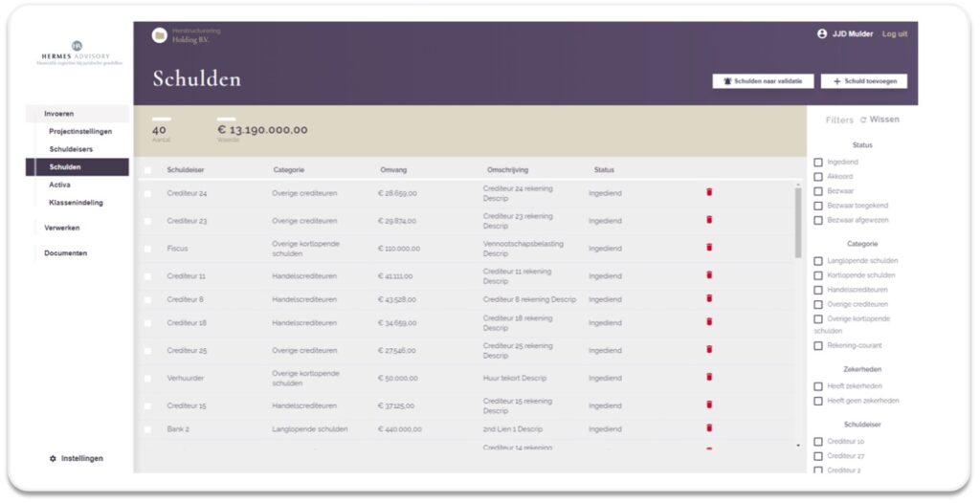
Task: Check the Bezwaar filter checkbox
Action: tap(818, 191)
